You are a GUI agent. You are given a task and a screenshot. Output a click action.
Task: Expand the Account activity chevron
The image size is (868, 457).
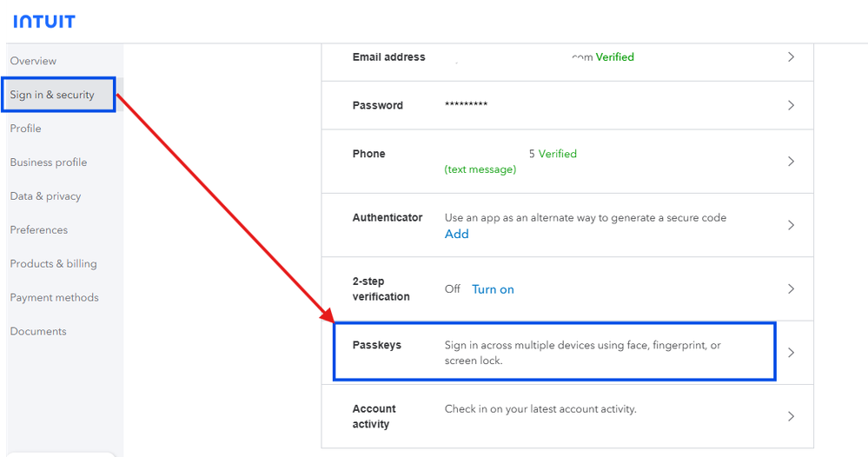pos(791,416)
